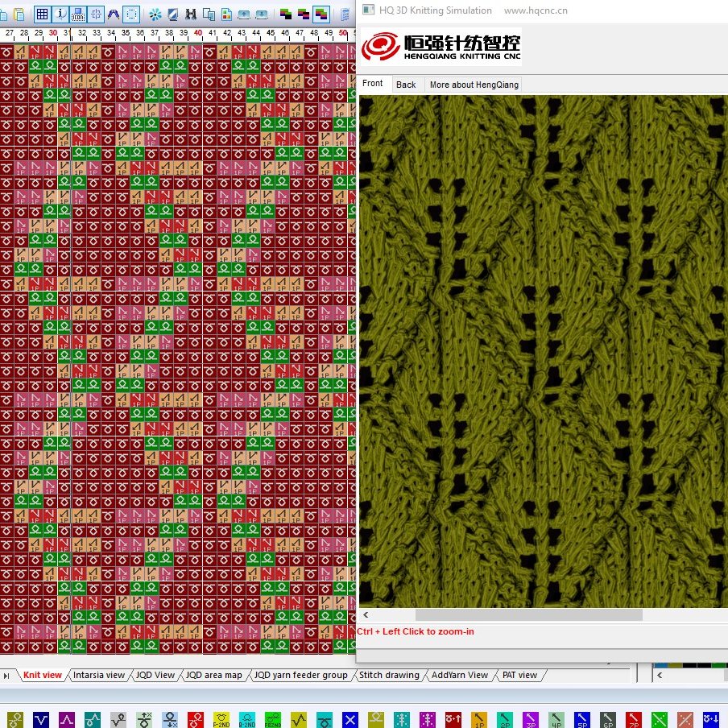Select the purple 3P left-transfer symbol
This screenshot has height=728, width=728.
pos(531,720)
